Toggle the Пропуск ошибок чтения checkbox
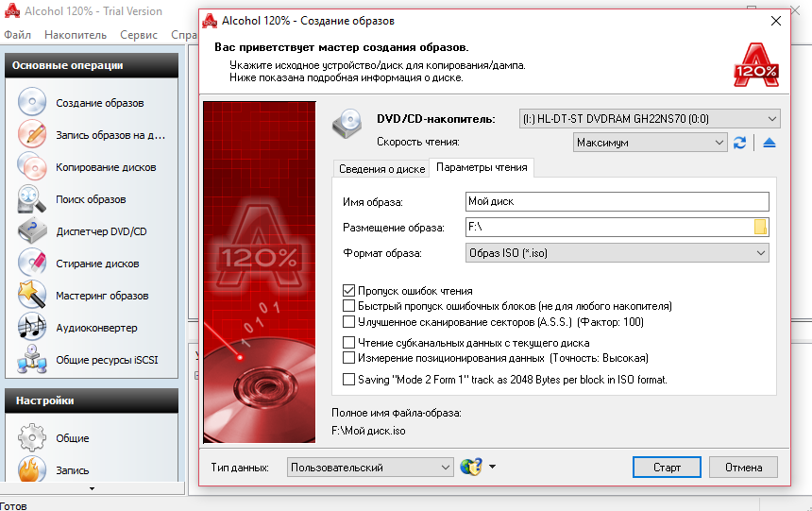Viewport: 812px width, 511px height. pos(349,291)
